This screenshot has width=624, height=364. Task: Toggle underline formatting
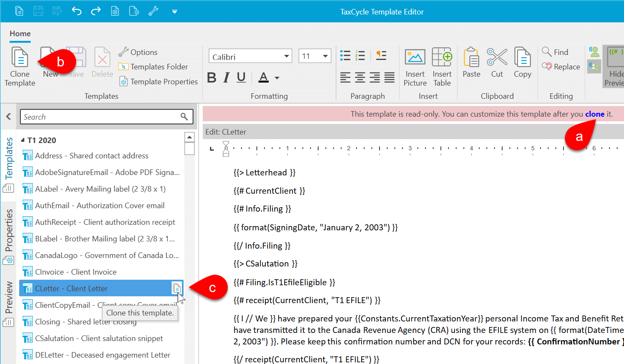pyautogui.click(x=241, y=77)
